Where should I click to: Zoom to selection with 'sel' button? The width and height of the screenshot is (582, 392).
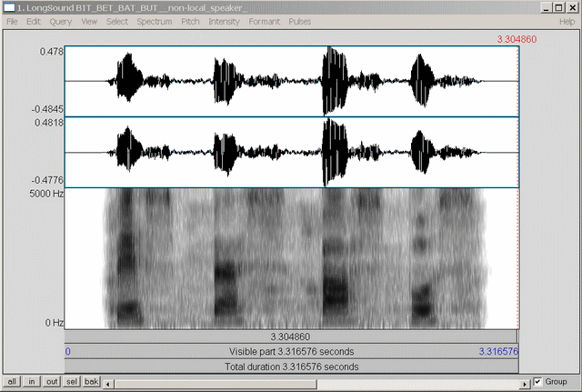(71, 382)
